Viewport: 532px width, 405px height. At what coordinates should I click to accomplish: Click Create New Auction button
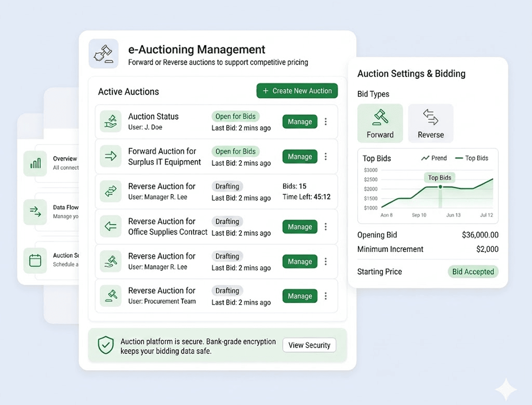coord(297,91)
